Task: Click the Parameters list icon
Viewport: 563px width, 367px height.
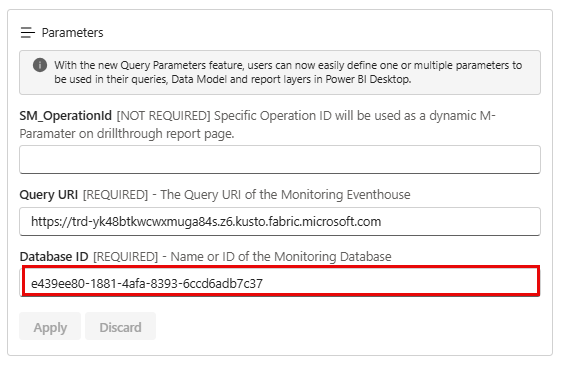Action: (x=28, y=33)
